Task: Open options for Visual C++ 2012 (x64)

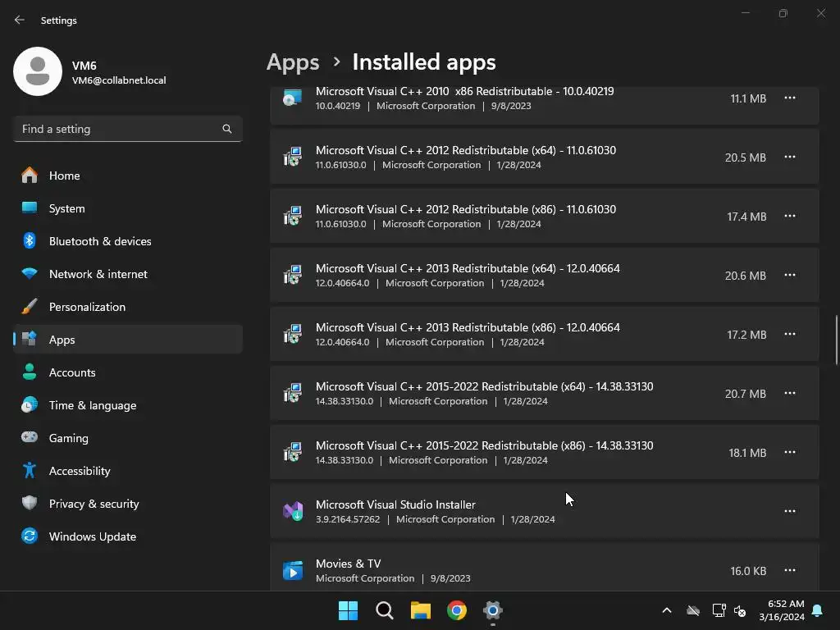Action: point(790,157)
